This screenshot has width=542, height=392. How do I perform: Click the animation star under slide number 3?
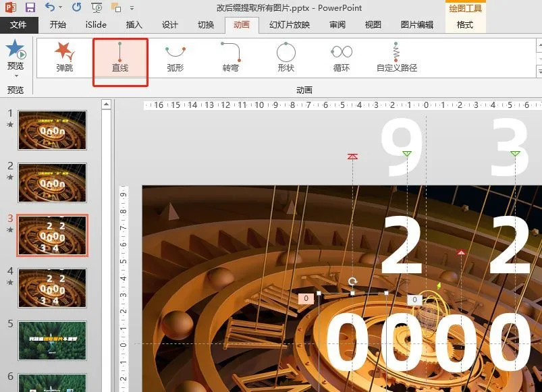(10, 229)
